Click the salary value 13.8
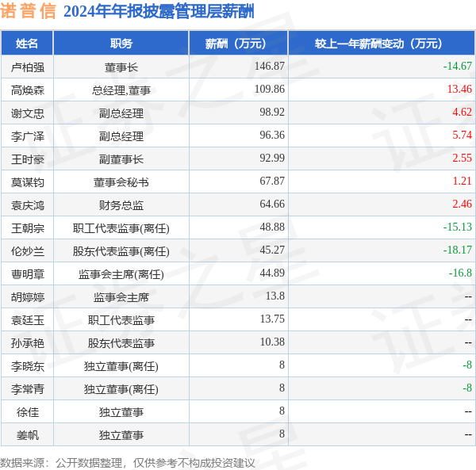 275,296
